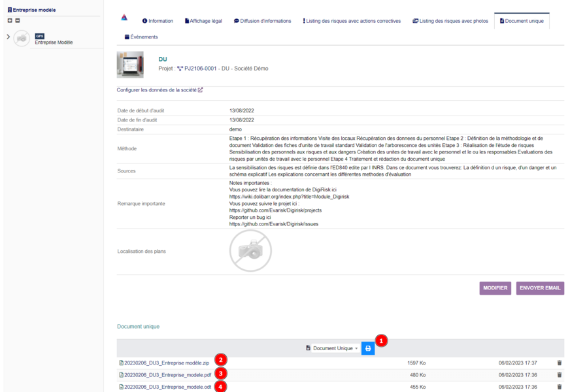Open the Information tab
The width and height of the screenshot is (570, 392).
158,21
